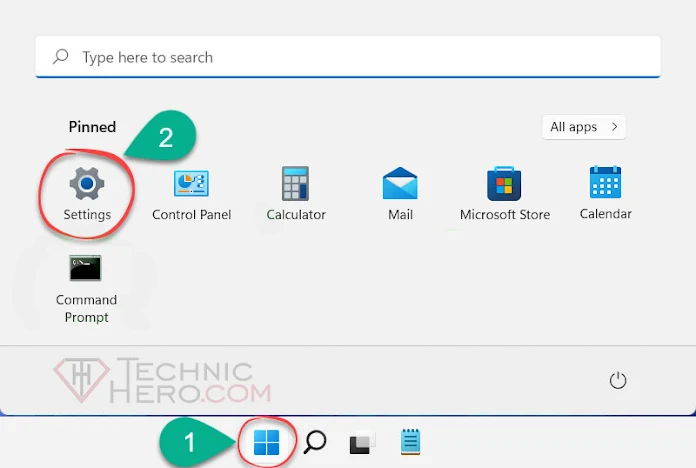The image size is (696, 468).
Task: Launch Command Prompt from pinned apps
Action: click(x=86, y=289)
